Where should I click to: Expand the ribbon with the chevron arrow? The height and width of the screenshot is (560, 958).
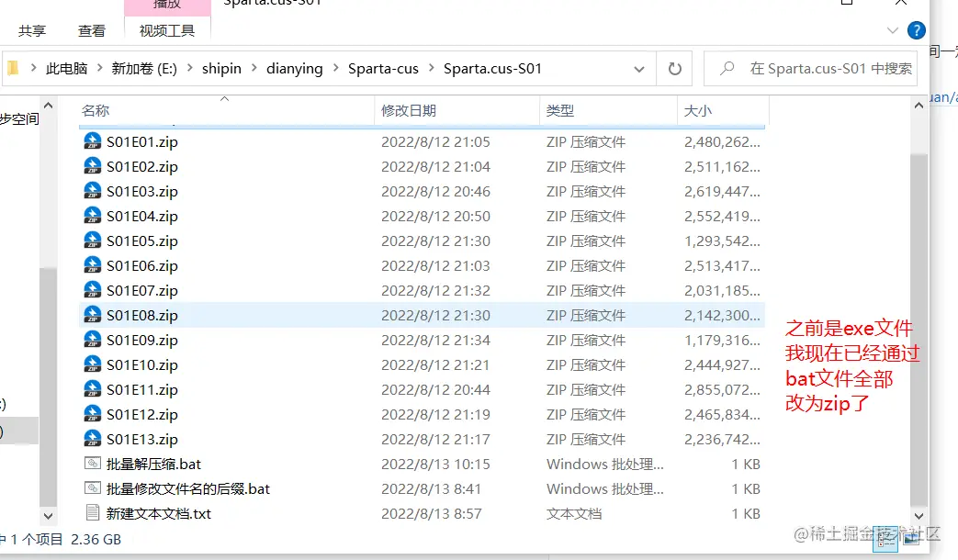point(893,30)
